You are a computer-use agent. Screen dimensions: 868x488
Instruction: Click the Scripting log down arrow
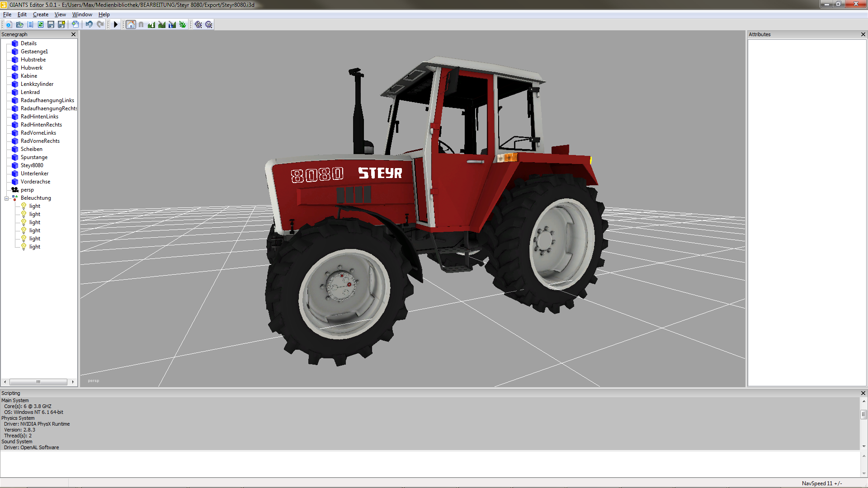click(863, 446)
